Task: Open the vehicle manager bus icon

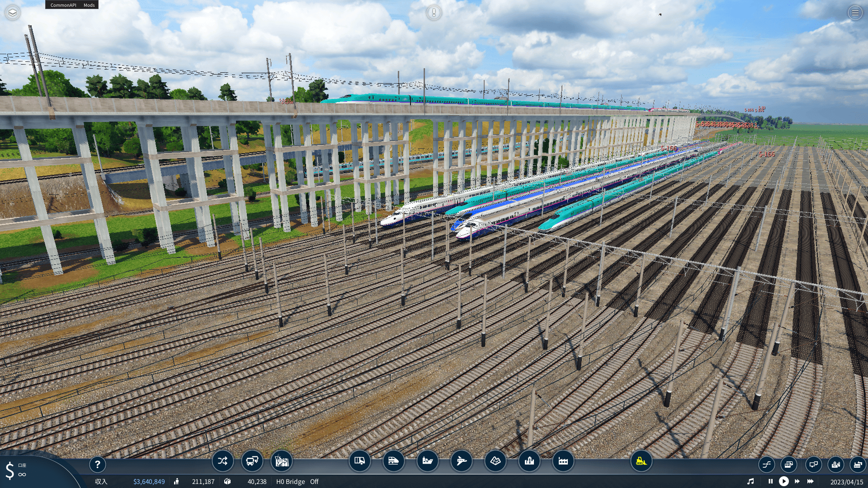Action: click(252, 461)
